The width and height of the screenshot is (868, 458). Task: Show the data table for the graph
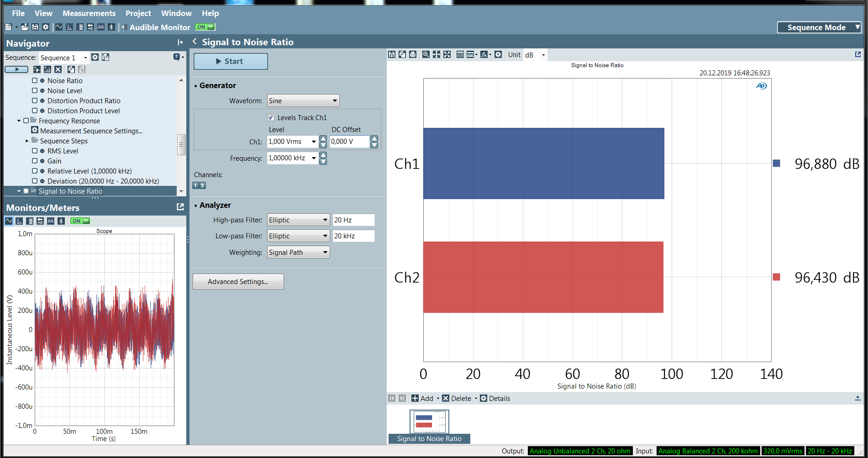click(460, 55)
